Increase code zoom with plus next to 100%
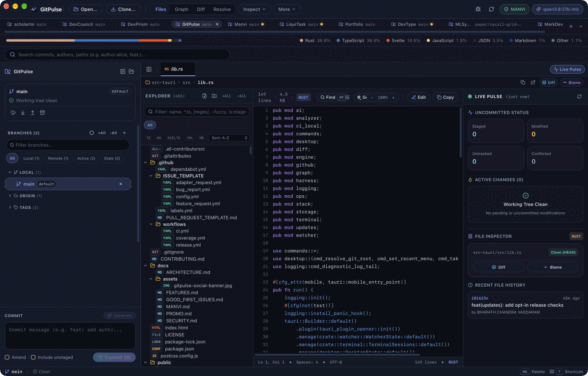The width and height of the screenshot is (588, 376). pyautogui.click(x=393, y=97)
